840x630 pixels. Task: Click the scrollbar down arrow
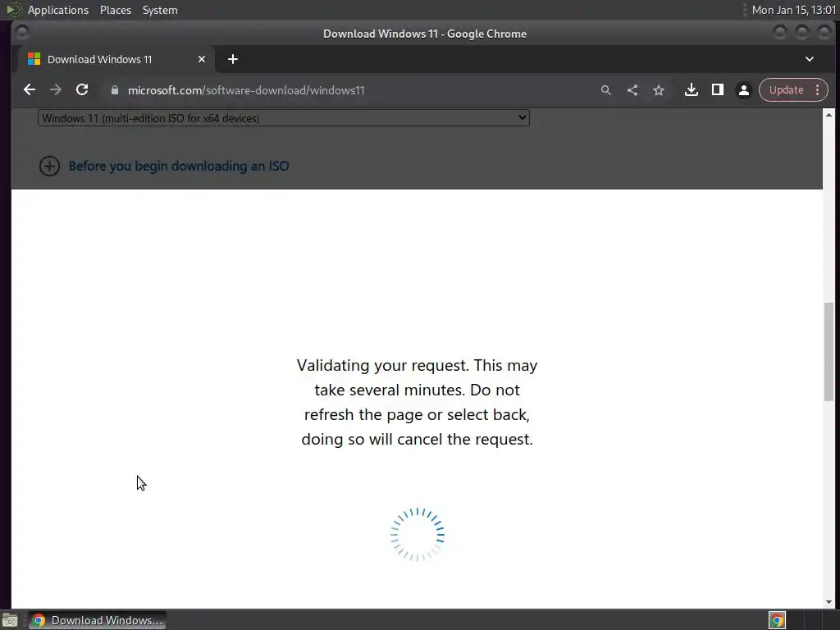(829, 602)
